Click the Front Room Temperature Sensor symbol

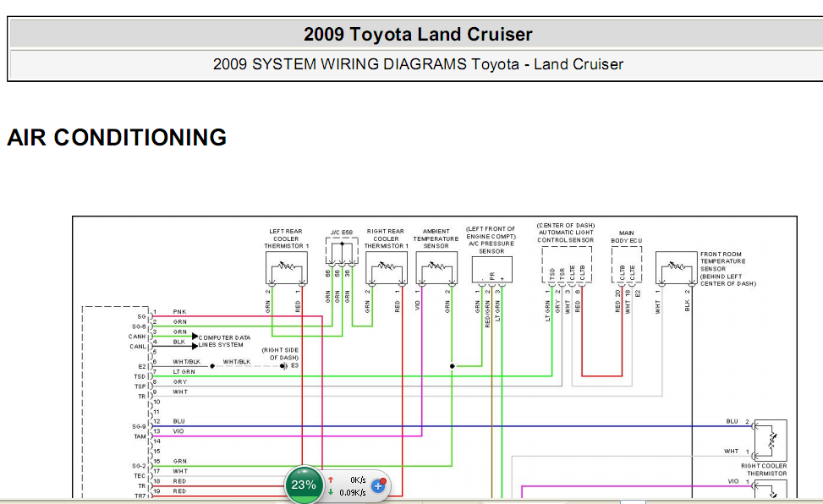(677, 268)
